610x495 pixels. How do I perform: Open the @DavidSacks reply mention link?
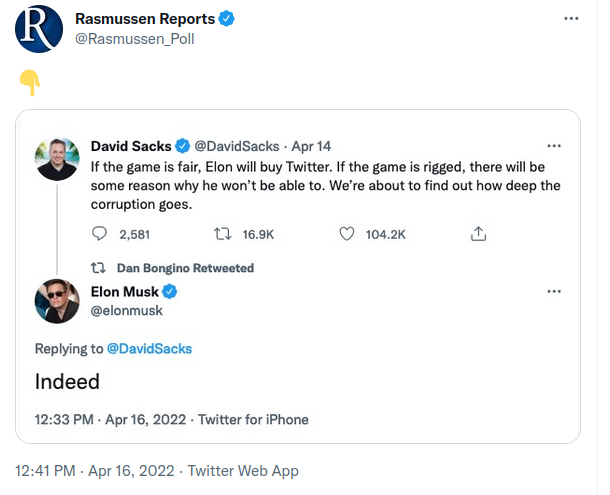pos(149,349)
